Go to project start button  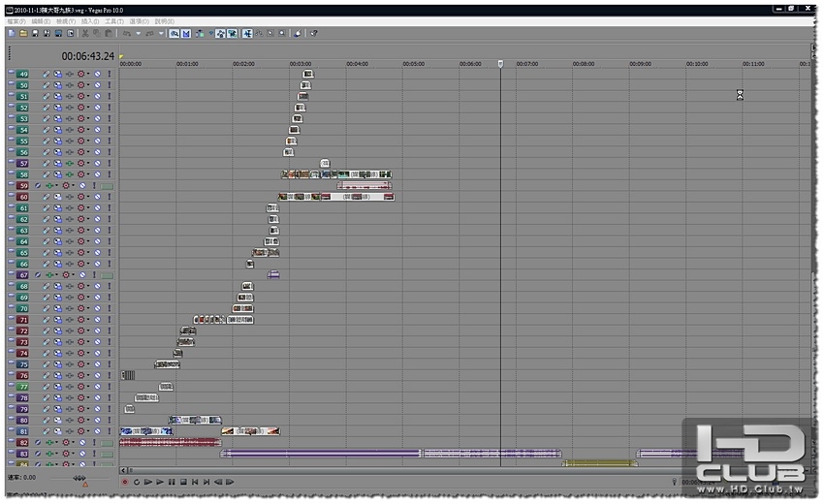click(x=195, y=482)
